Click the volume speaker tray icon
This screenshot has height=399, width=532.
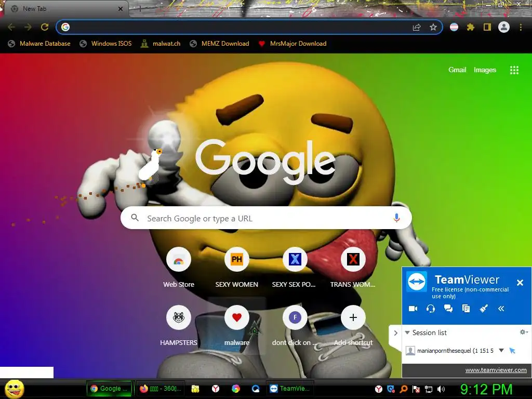click(441, 389)
